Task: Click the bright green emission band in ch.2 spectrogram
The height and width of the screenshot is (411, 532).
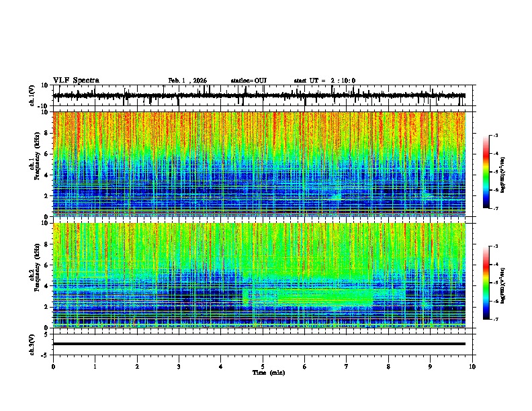Action: point(325,297)
